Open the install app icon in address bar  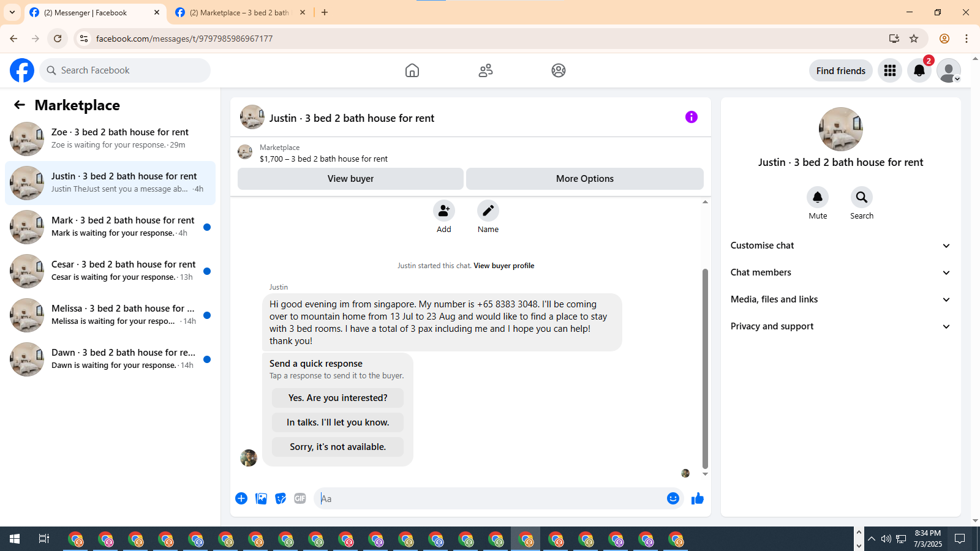[894, 39]
